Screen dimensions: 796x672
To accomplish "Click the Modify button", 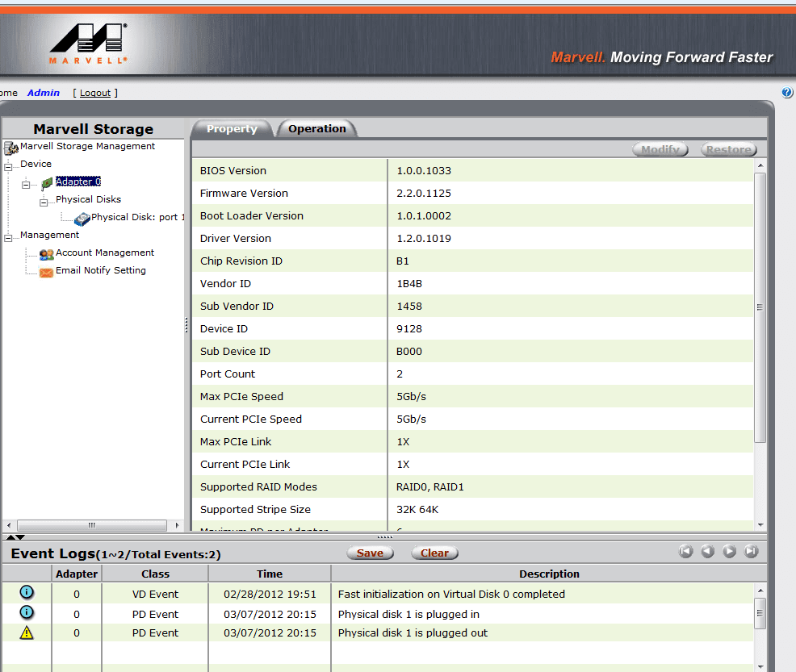I will pos(660,149).
